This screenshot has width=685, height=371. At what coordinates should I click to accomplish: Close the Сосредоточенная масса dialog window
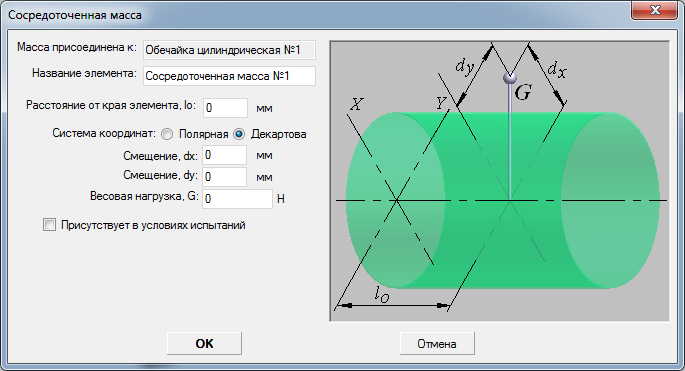click(x=654, y=10)
